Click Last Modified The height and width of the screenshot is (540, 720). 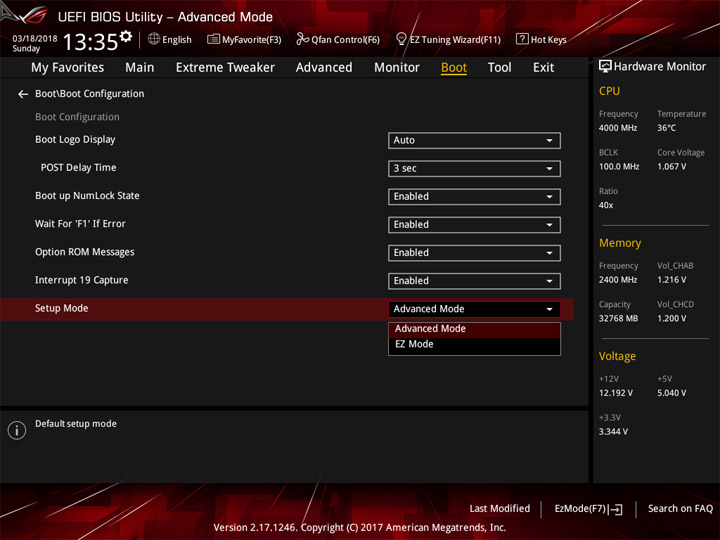point(500,509)
